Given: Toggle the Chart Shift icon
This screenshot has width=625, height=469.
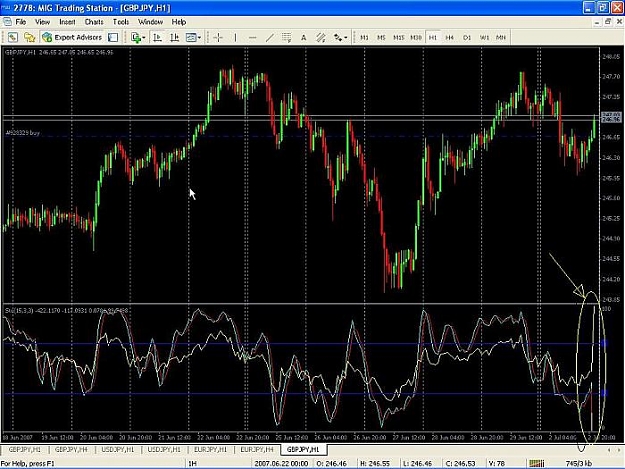Looking at the screenshot, I should [174, 37].
